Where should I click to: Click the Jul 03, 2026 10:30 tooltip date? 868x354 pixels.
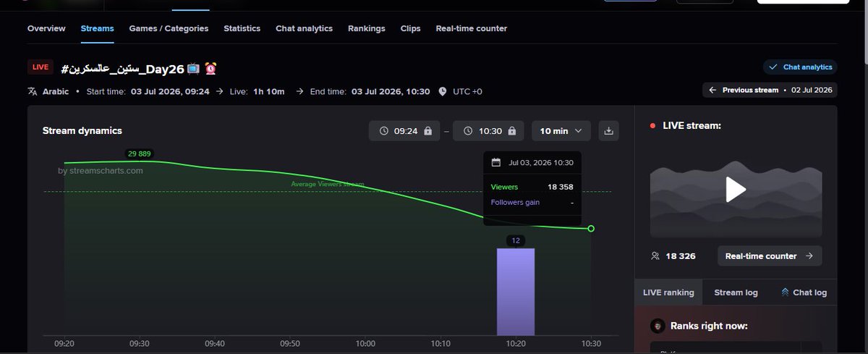540,163
